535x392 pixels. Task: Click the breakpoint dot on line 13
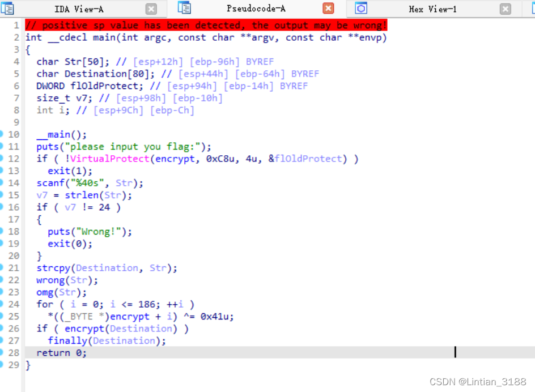(x=1, y=171)
